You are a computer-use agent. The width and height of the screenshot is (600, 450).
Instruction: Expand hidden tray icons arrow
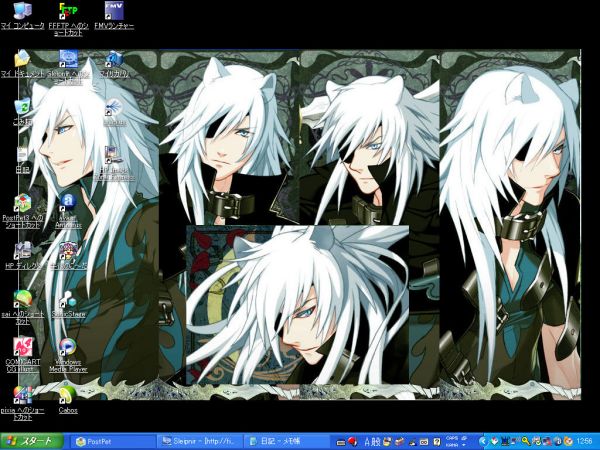(483, 442)
